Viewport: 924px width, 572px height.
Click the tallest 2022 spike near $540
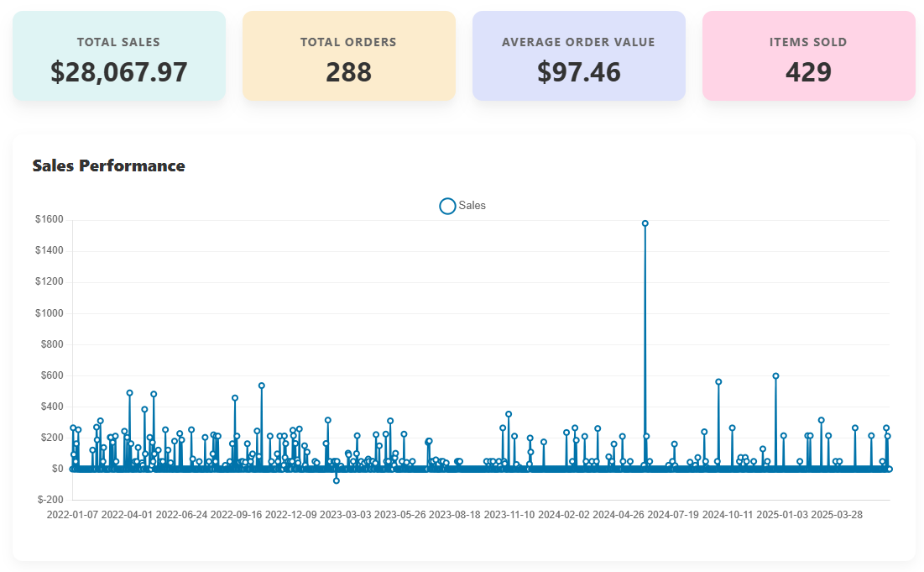pyautogui.click(x=262, y=386)
